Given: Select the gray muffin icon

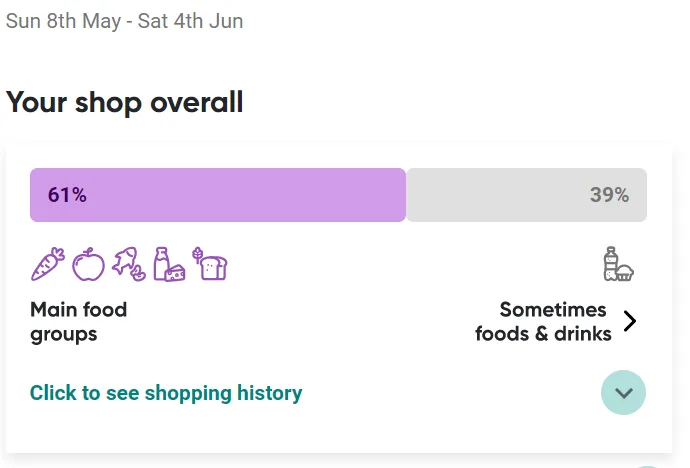Looking at the screenshot, I should click(x=625, y=272).
